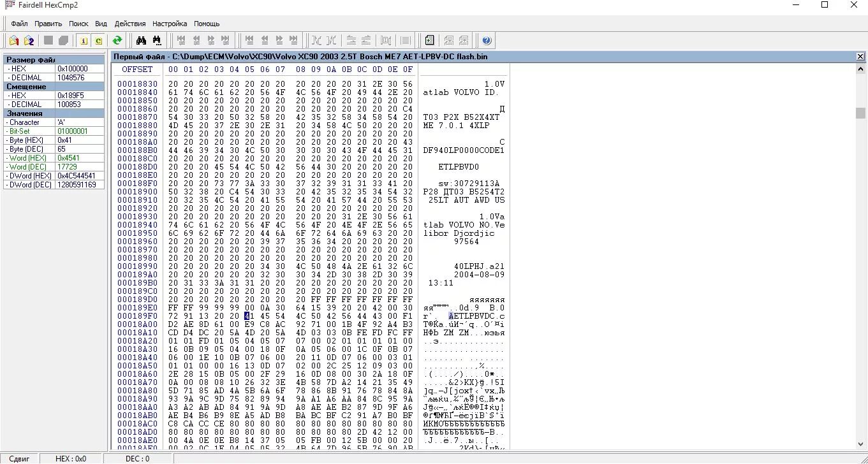Click the document report icon near help
This screenshot has width=868, height=464.
[430, 41]
